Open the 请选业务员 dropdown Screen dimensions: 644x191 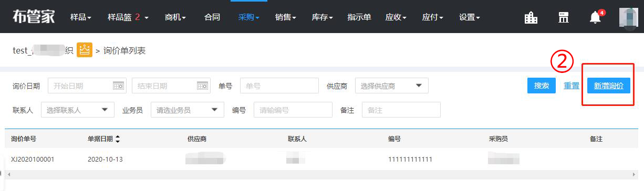[188, 110]
